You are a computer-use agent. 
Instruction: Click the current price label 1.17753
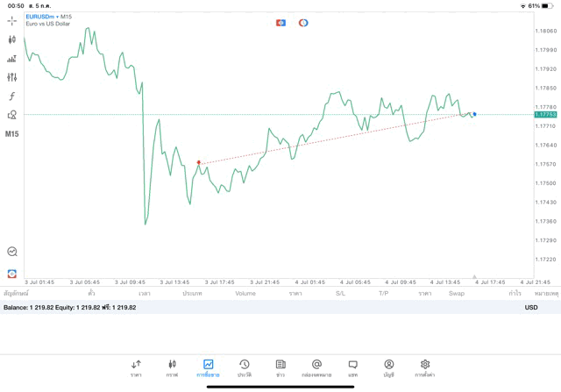[x=546, y=114]
